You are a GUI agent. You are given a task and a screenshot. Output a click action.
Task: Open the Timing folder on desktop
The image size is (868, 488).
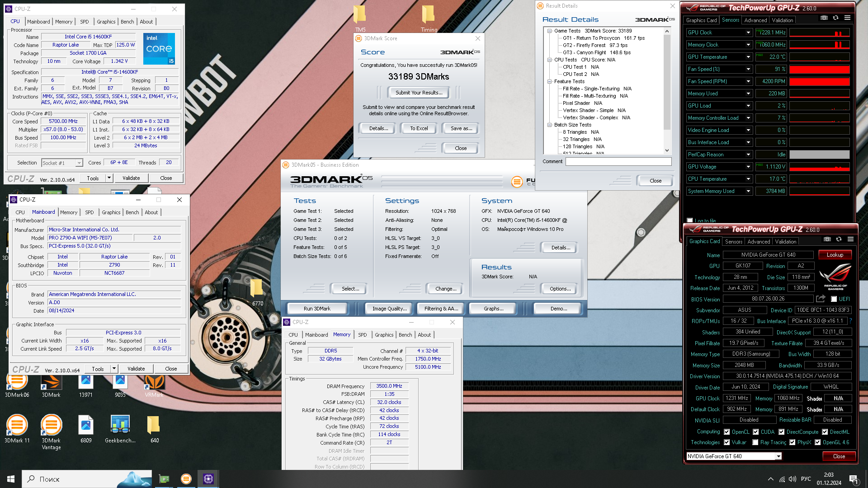point(429,18)
